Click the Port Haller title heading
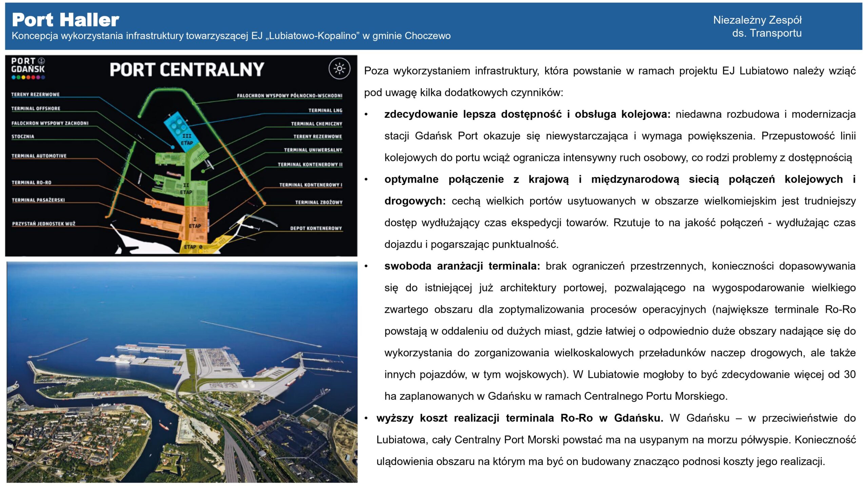 pos(65,20)
